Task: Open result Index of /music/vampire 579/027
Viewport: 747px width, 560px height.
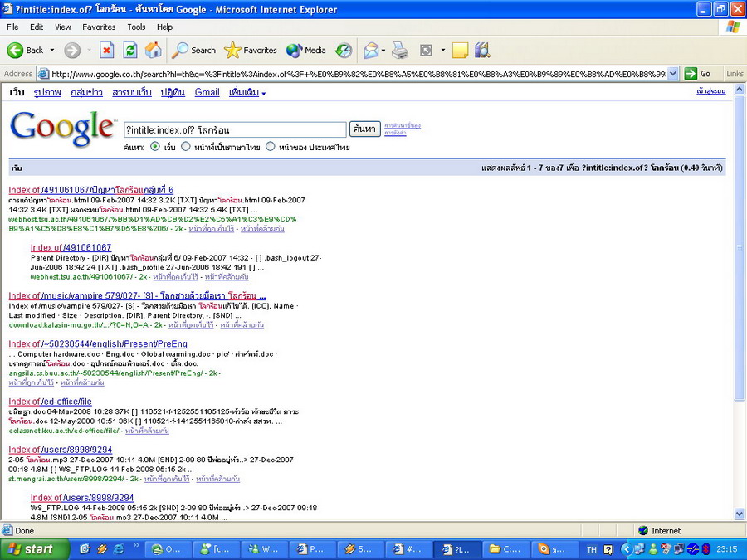Action: [x=137, y=295]
